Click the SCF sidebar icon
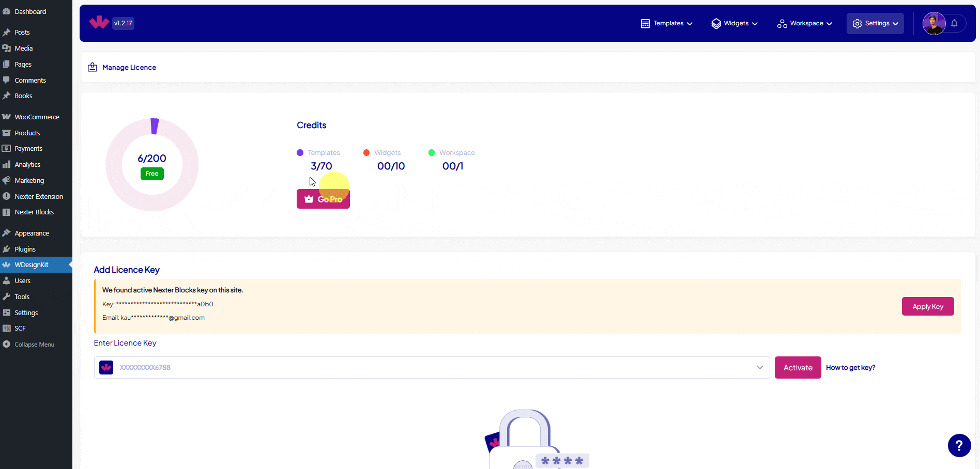Viewport: 980px width, 469px height. [7, 328]
